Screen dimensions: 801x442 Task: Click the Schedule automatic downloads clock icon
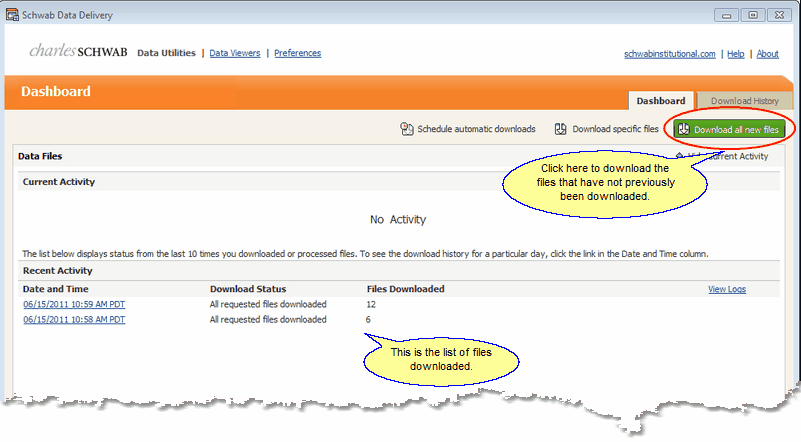[x=407, y=129]
